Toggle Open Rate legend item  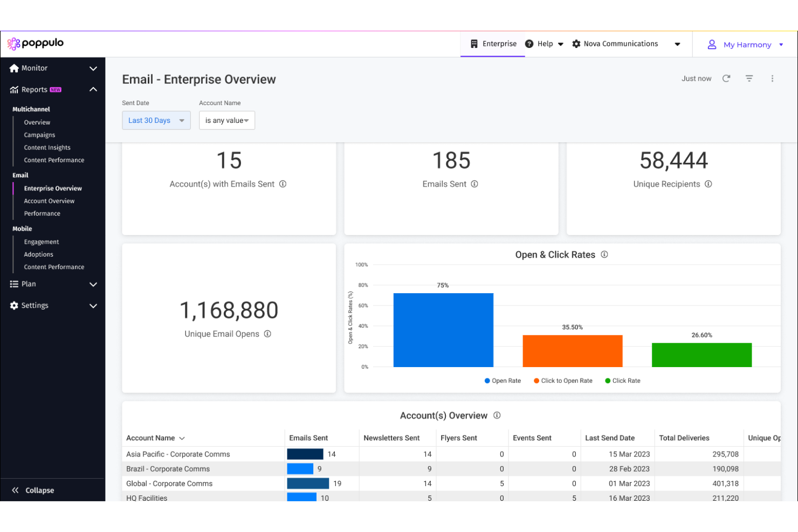pos(503,381)
